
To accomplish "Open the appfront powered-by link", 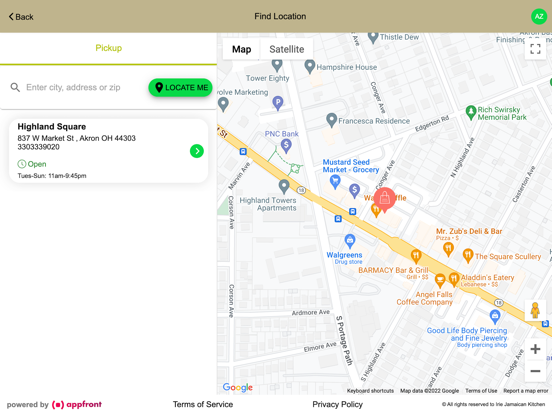I will point(77,404).
